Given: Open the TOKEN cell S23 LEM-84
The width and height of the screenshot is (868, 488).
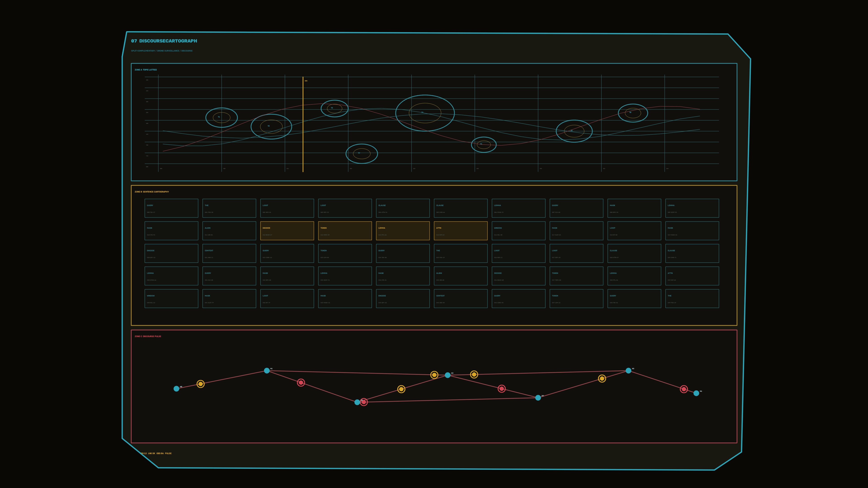Looking at the screenshot, I should click(x=345, y=253).
